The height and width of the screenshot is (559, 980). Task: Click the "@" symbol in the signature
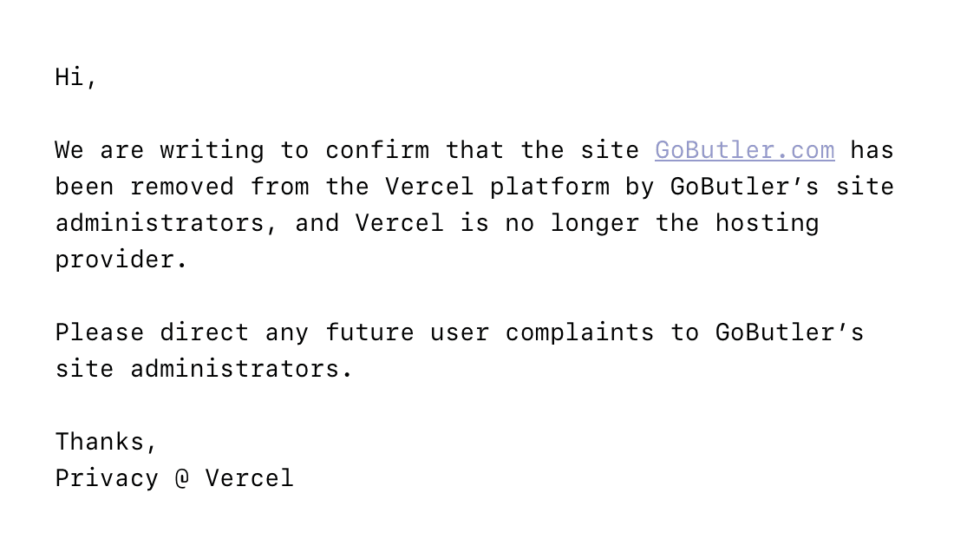182,478
